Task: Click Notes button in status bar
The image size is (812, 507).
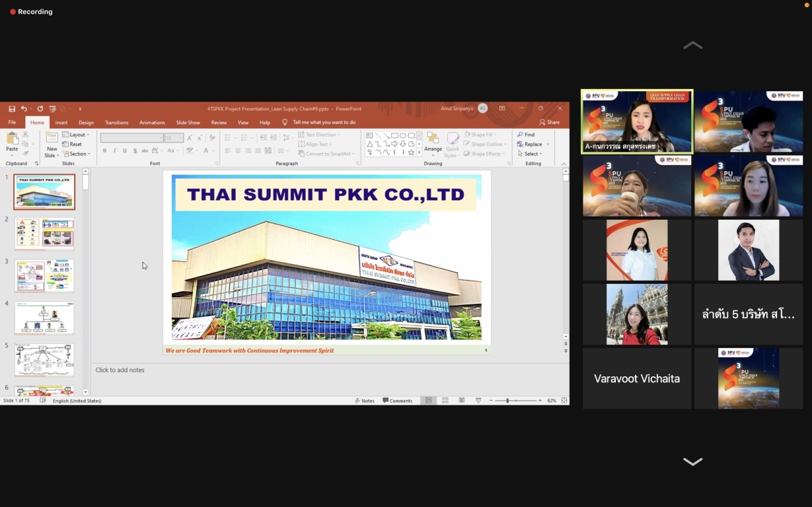Action: (x=365, y=401)
